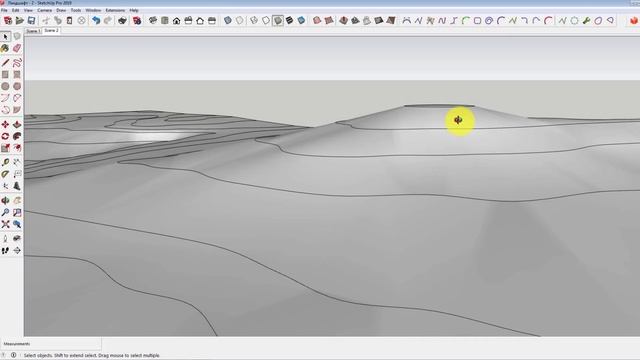Image resolution: width=640 pixels, height=360 pixels.
Task: Select the Pan hand tool
Action: [x=17, y=201]
